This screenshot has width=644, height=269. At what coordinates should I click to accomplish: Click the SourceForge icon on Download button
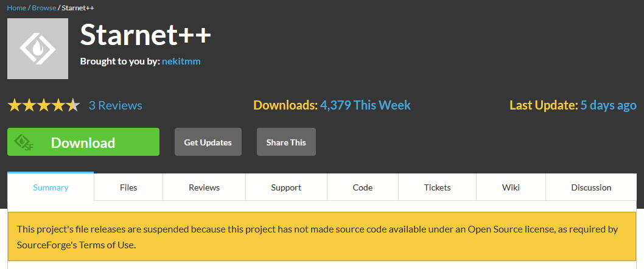pos(24,142)
